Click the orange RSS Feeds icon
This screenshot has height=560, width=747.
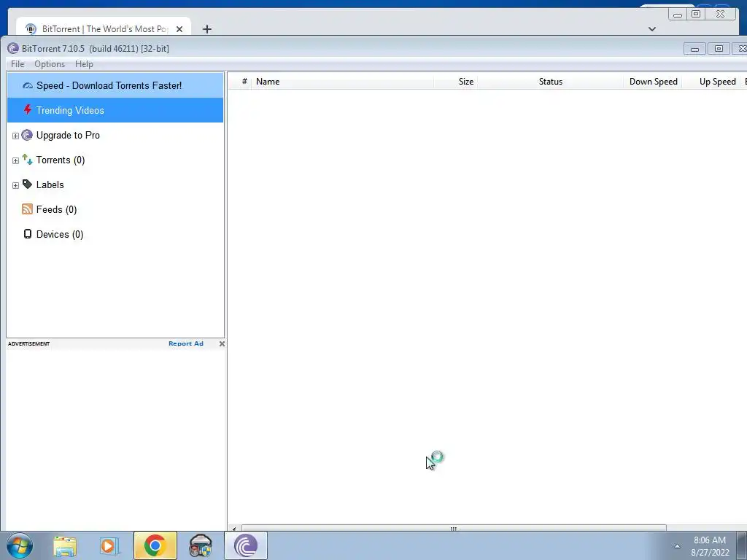[27, 209]
